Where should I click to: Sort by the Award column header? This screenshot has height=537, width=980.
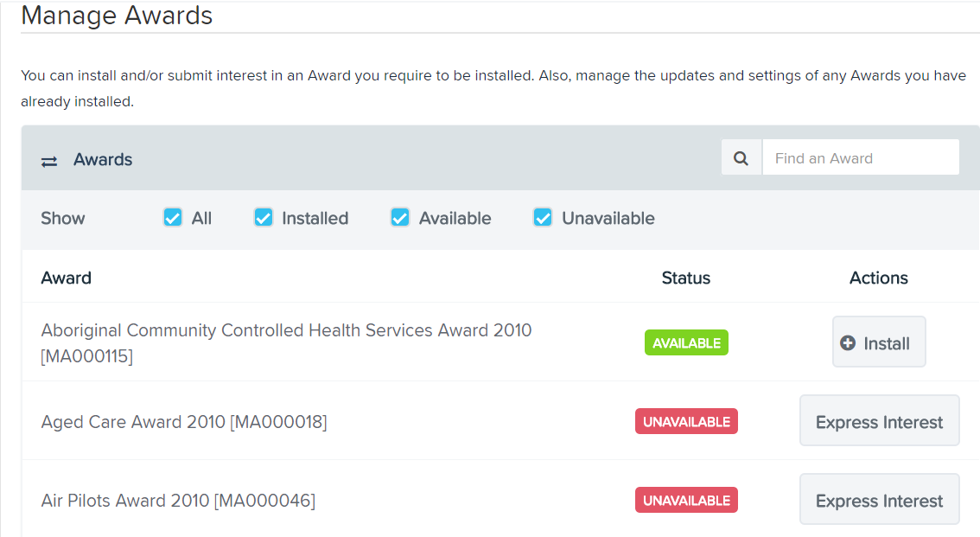[x=67, y=278]
